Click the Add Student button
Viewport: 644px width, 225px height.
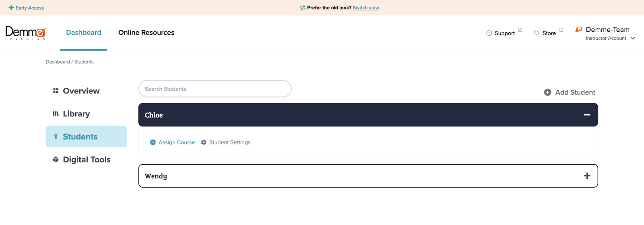click(x=570, y=92)
